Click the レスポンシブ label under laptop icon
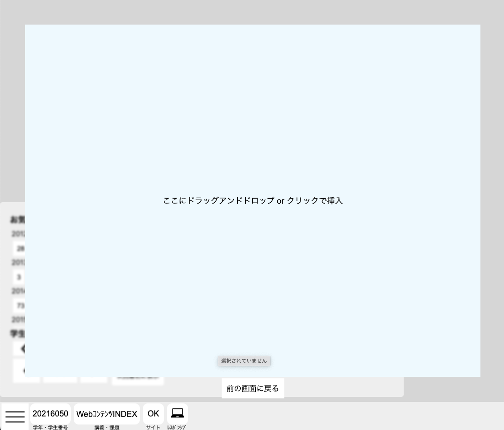The image size is (504, 430). point(177,427)
